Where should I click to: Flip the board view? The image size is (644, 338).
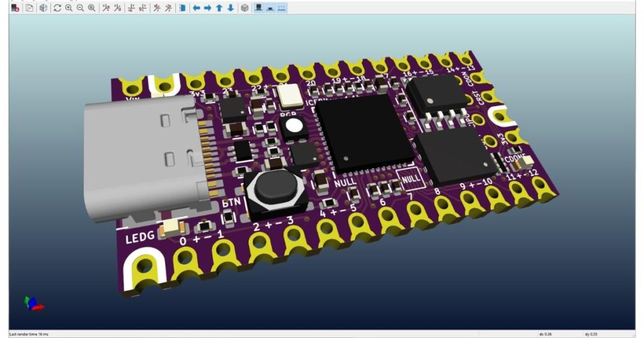[182, 8]
